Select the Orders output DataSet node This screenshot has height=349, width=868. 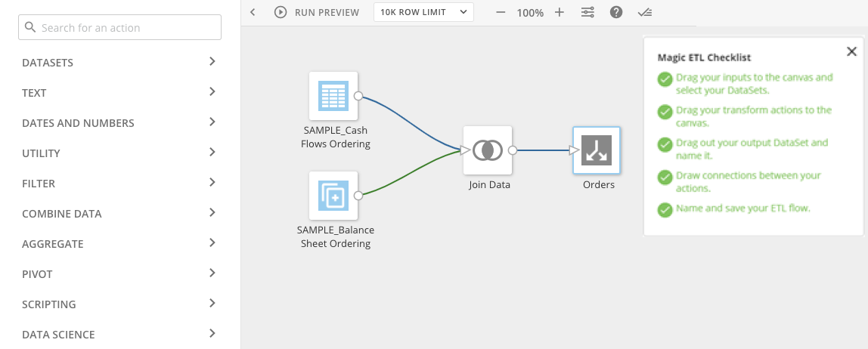click(597, 150)
